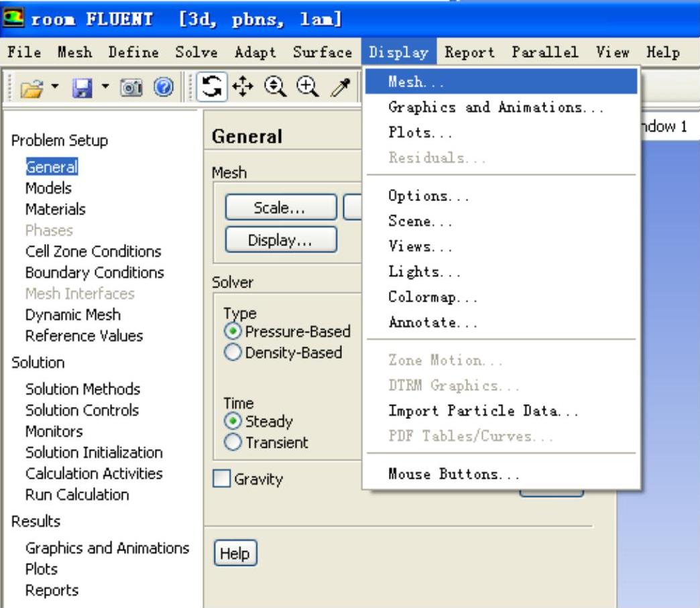Click the Display... mesh button
Screen dimensions: 700x608
281,240
